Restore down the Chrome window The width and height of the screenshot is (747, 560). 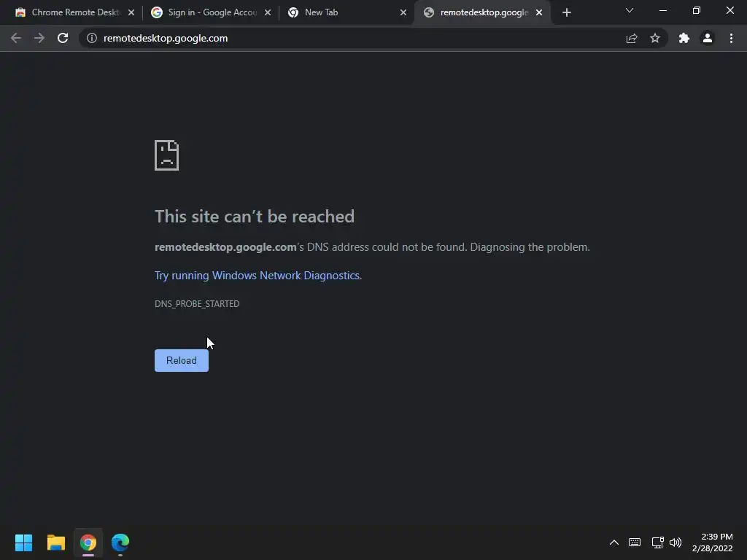pyautogui.click(x=697, y=10)
